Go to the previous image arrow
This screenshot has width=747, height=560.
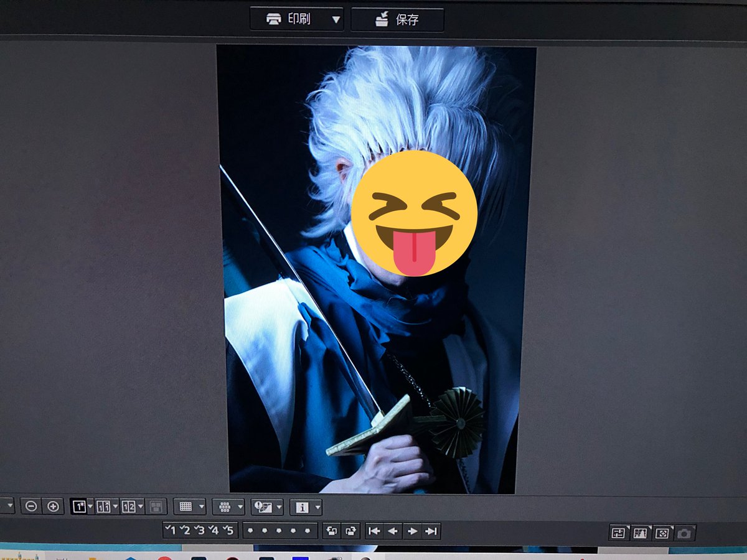point(393,531)
